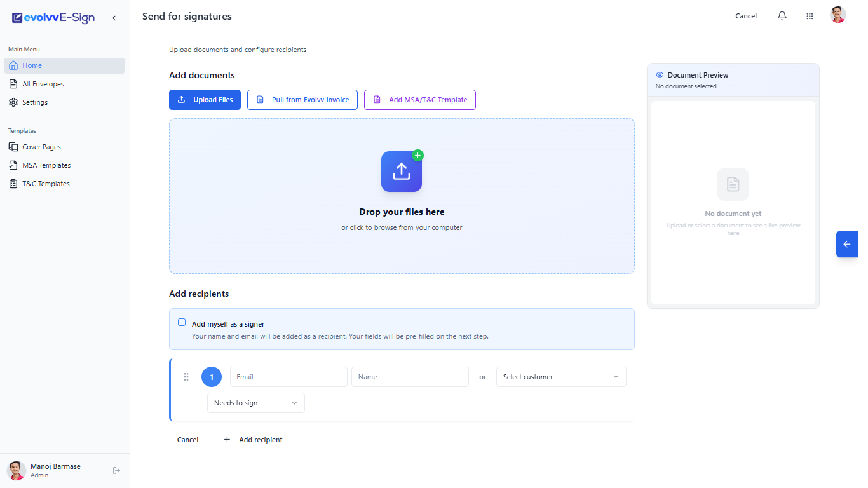Click the plus icon beside Add recipient
Screen dimensions: 868x488
click(x=227, y=440)
